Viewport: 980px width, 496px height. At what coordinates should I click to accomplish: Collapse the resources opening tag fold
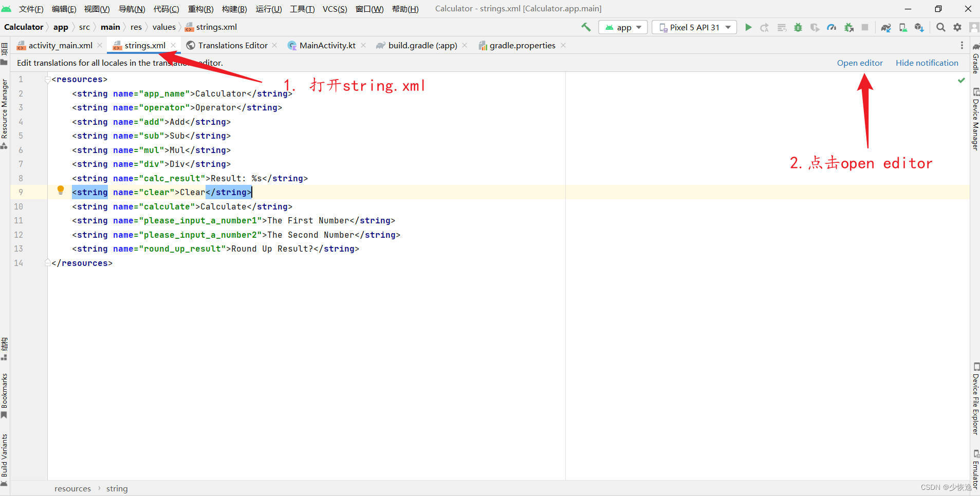(47, 80)
